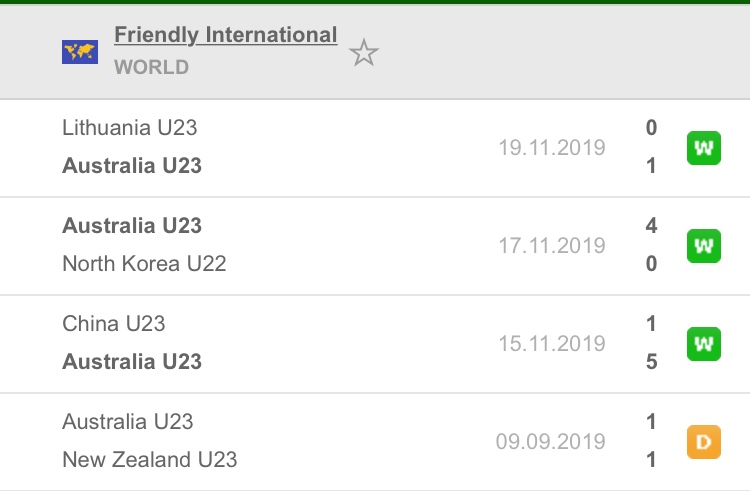Click the 19.11.2019 match date
The height and width of the screenshot is (491, 750).
552,148
